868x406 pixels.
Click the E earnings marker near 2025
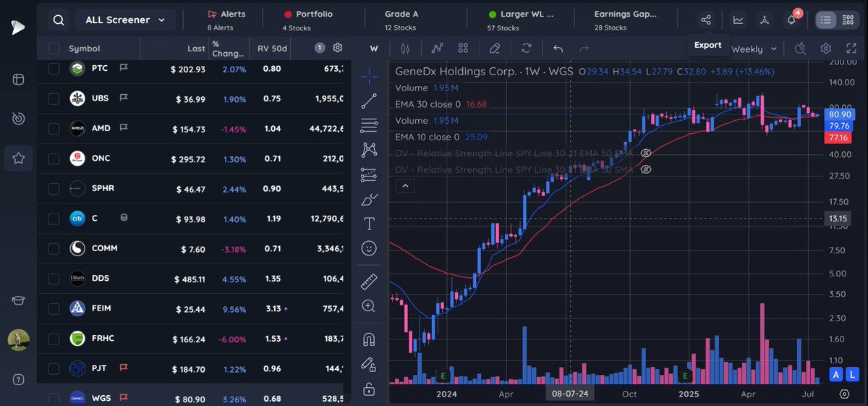[685, 376]
